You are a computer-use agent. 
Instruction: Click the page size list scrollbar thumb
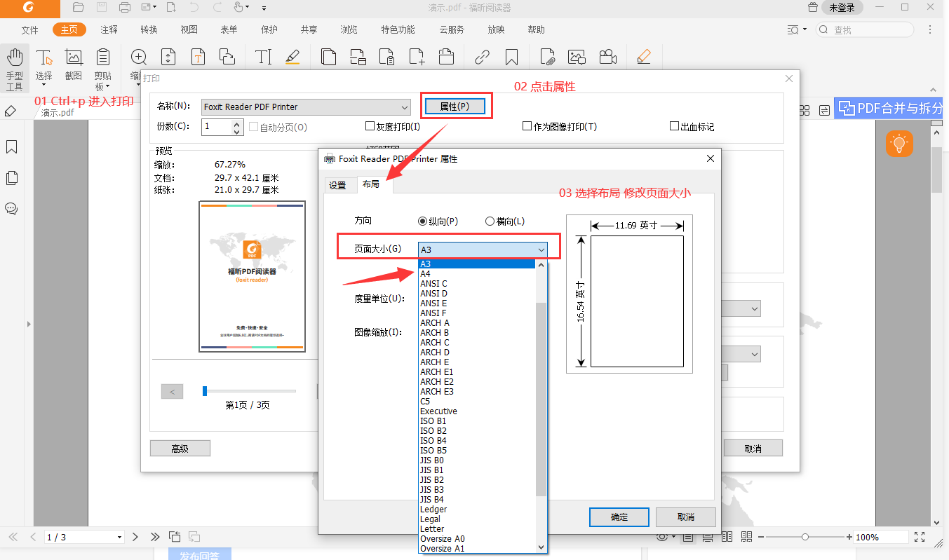pyautogui.click(x=541, y=399)
